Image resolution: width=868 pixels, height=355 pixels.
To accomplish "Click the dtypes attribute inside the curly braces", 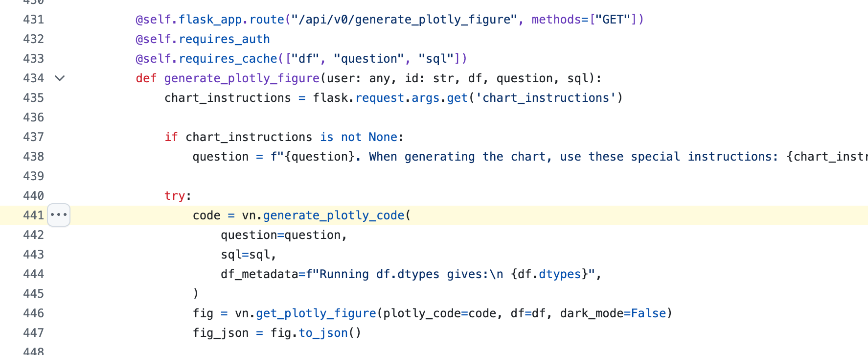I will point(560,274).
